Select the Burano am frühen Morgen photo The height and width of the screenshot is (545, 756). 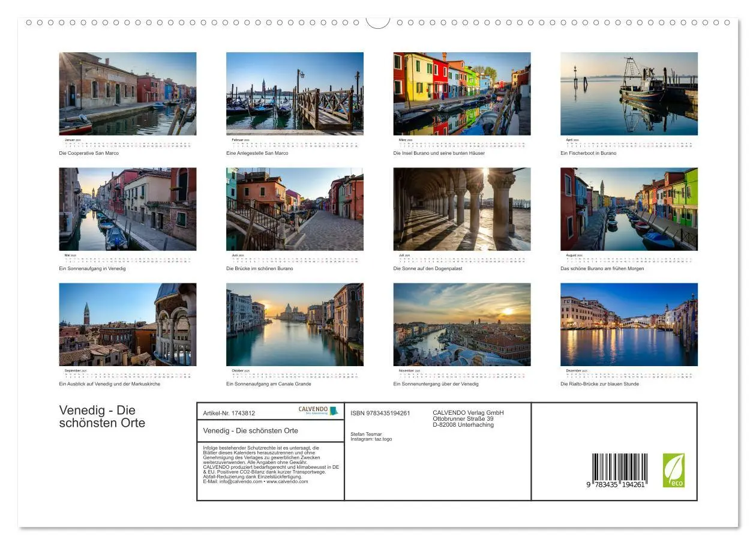point(629,209)
